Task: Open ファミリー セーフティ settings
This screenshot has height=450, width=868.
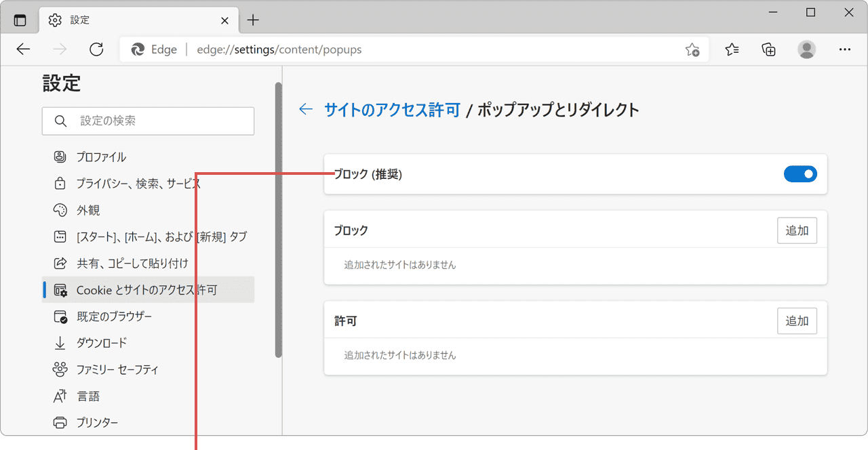Action: [x=148, y=369]
